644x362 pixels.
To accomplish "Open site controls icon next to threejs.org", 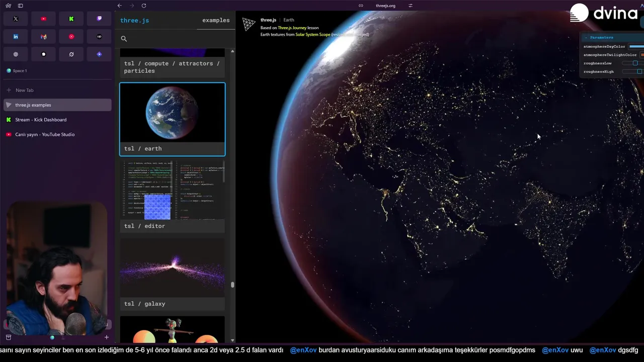I will [411, 6].
